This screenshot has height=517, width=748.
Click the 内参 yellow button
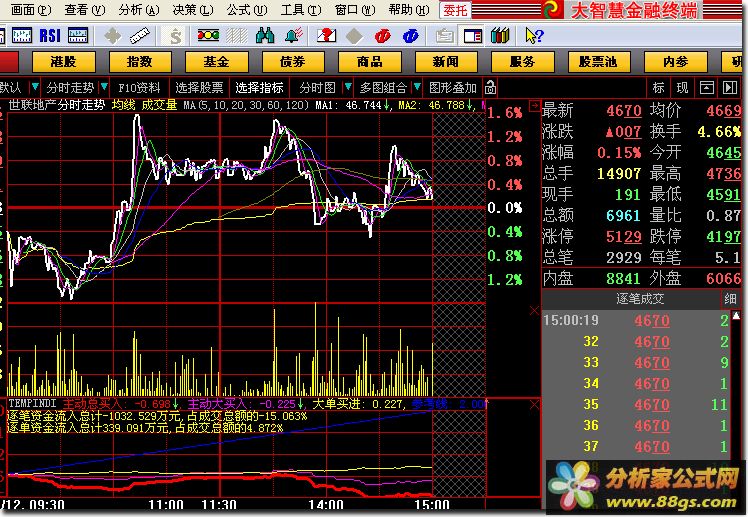pos(675,62)
